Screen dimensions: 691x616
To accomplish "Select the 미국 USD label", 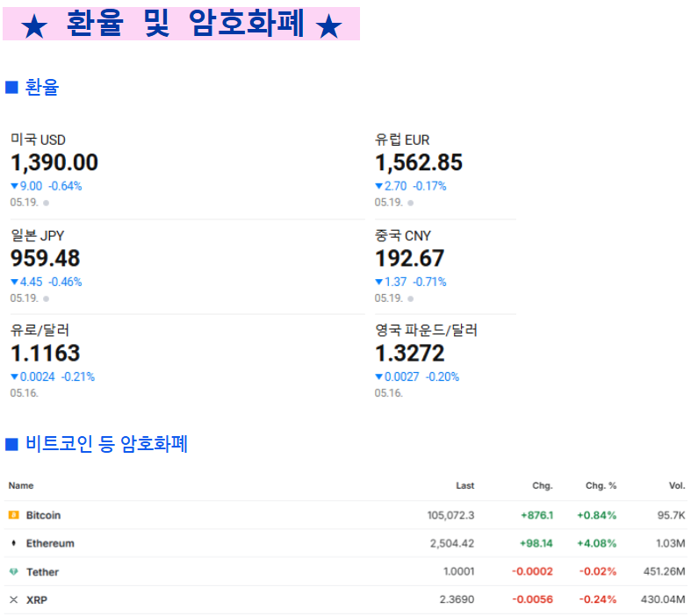I will point(38,140).
